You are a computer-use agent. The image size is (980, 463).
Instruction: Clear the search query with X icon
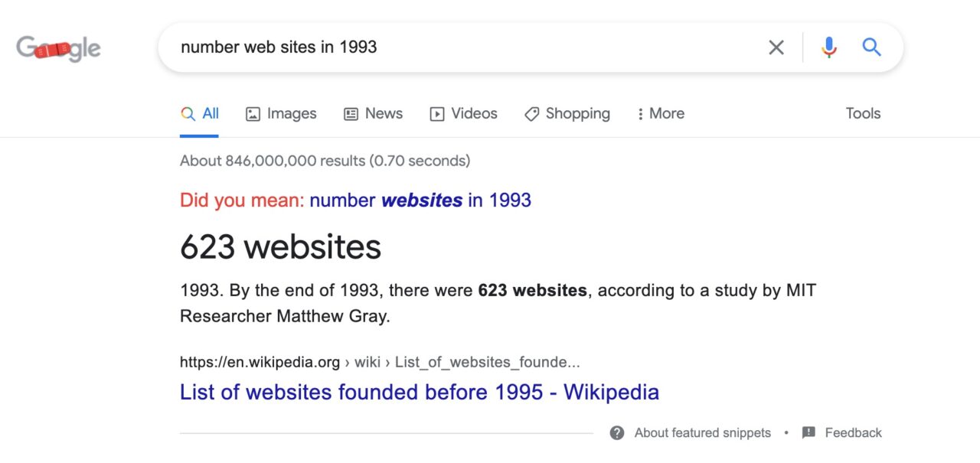[776, 47]
